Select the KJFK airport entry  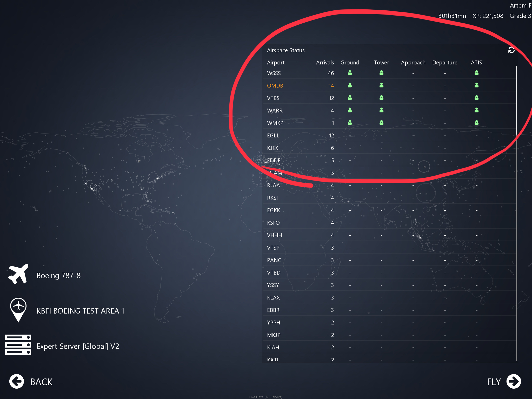pos(272,148)
